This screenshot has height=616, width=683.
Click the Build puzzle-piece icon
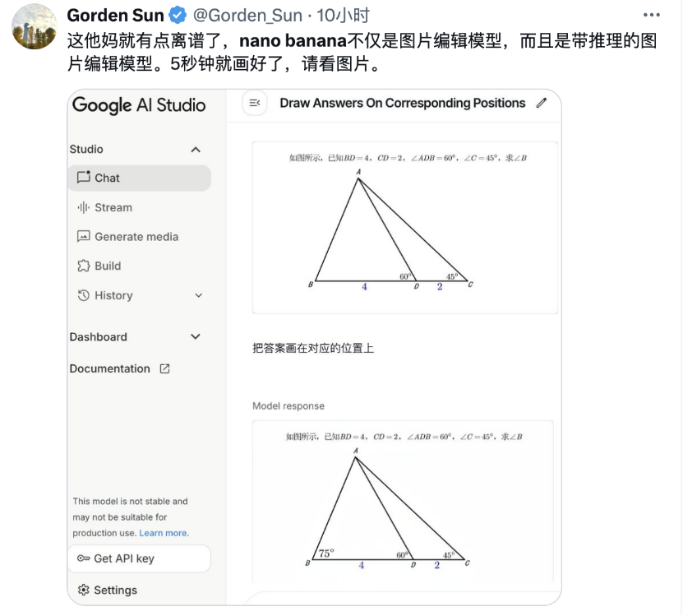[83, 266]
